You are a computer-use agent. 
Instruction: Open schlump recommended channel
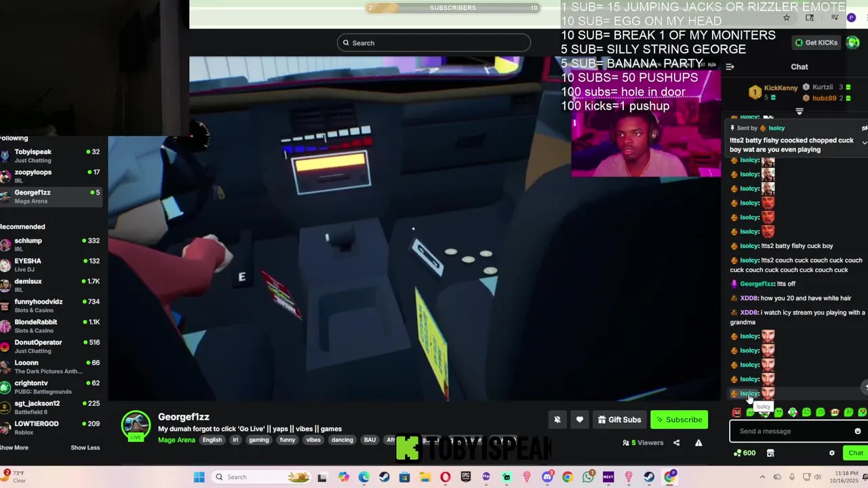click(x=51, y=245)
